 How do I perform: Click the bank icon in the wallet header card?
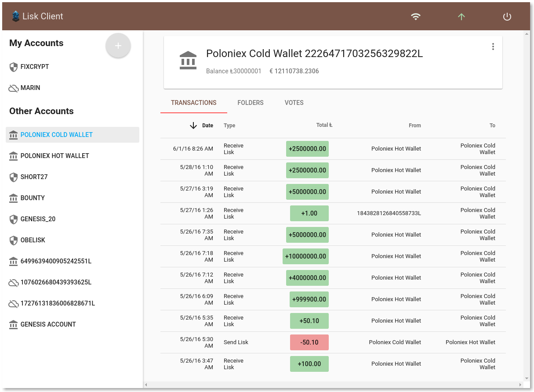188,60
